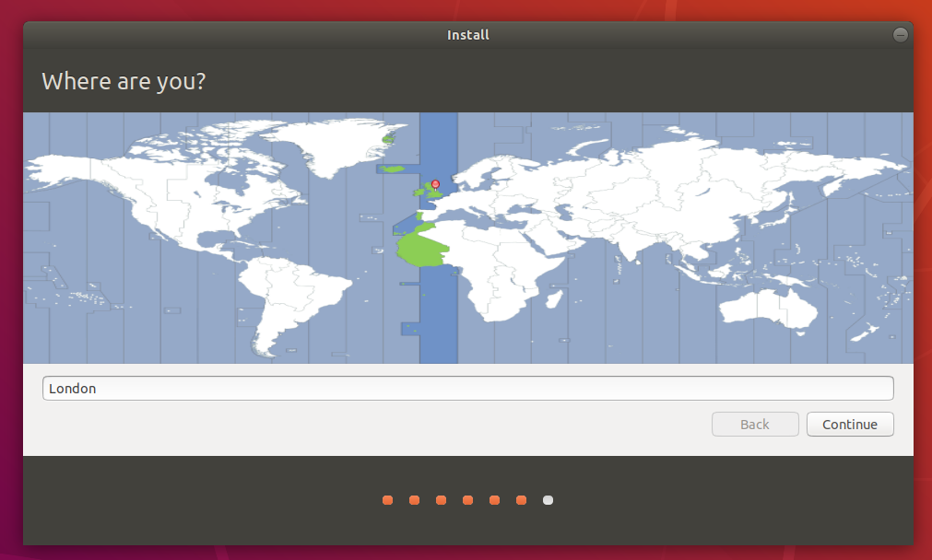
Task: Click the greyed-out Back button
Action: coord(755,424)
